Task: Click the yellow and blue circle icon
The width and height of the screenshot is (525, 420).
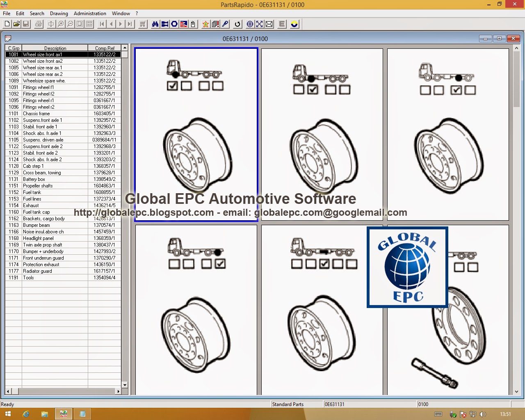Action: pos(294,24)
